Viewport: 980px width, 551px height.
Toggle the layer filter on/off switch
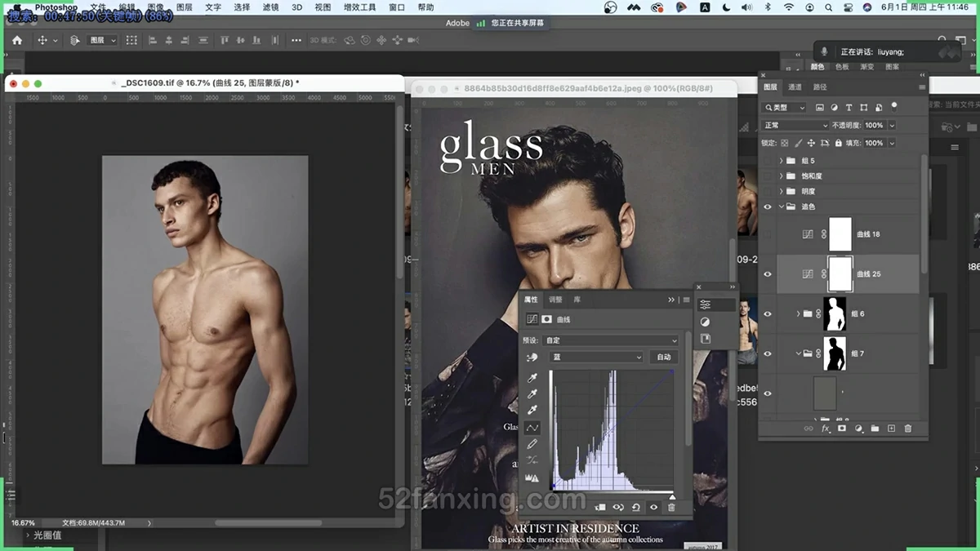pos(894,106)
